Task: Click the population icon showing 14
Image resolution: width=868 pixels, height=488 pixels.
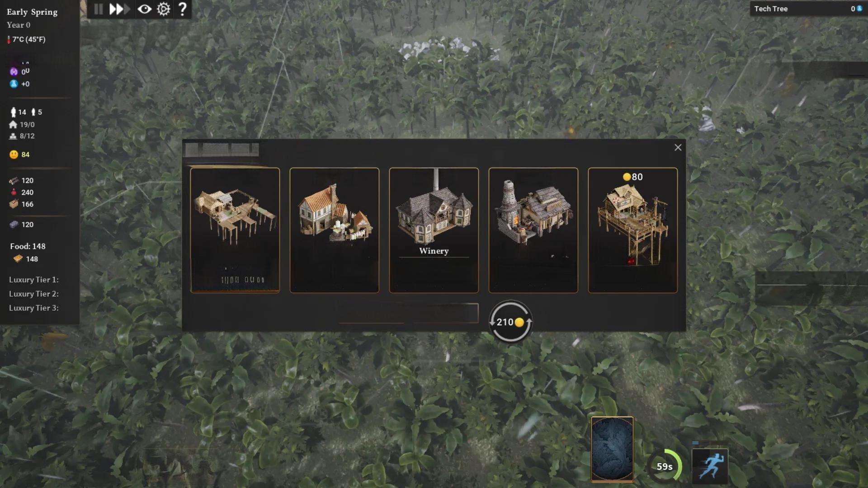Action: pyautogui.click(x=13, y=112)
